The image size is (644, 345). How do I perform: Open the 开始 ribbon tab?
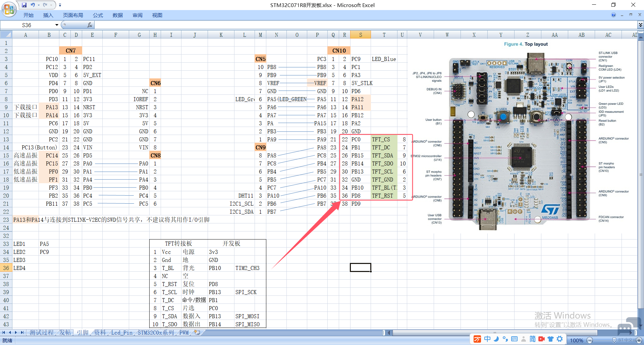[x=29, y=15]
